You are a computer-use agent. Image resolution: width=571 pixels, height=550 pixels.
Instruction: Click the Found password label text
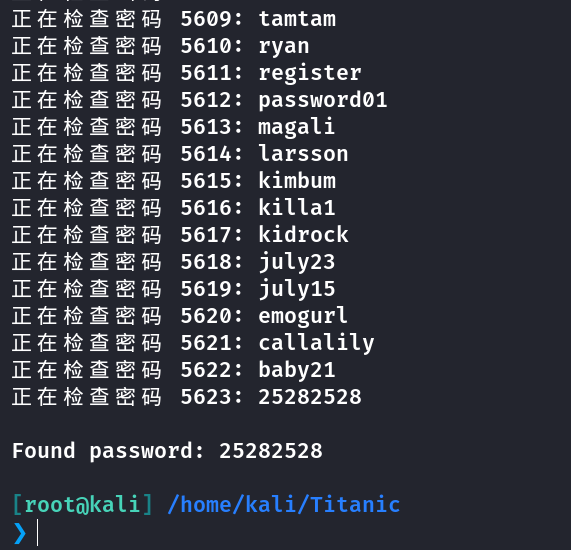coord(108,451)
